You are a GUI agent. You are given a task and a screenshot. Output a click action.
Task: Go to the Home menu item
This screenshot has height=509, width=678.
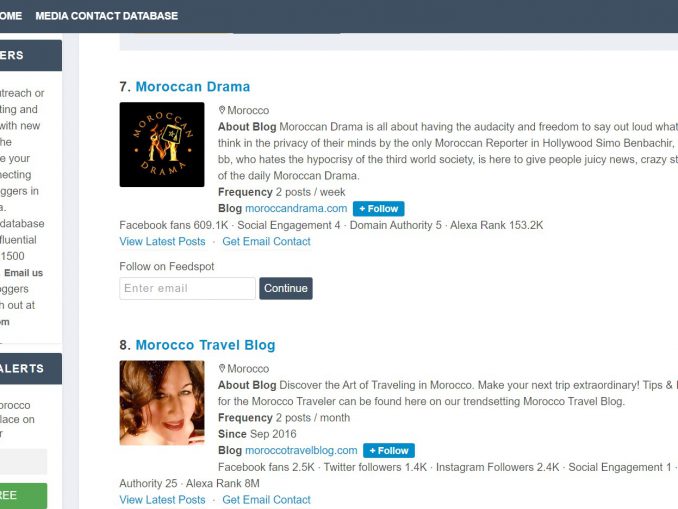[x=10, y=16]
